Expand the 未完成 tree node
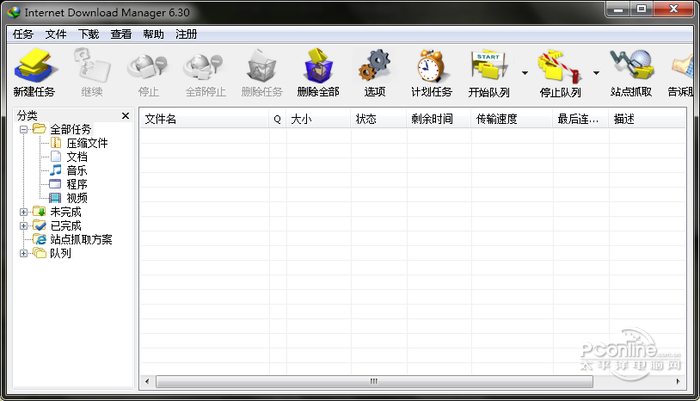Image resolution: width=700 pixels, height=401 pixels. 24,212
